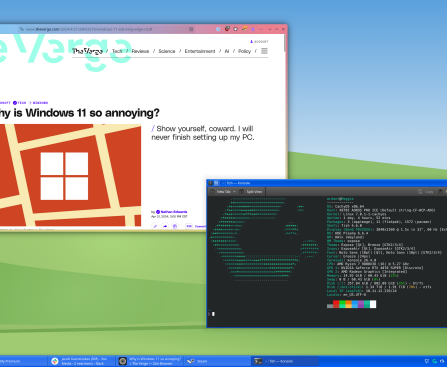
Task: Click the purple extension icon in browser toolbar
Action: 253,29
